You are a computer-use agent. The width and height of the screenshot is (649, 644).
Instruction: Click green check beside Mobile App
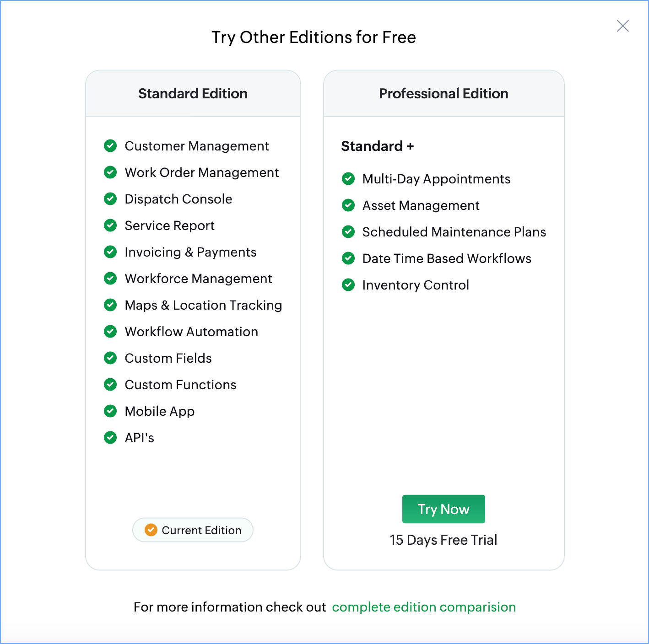[x=110, y=411]
